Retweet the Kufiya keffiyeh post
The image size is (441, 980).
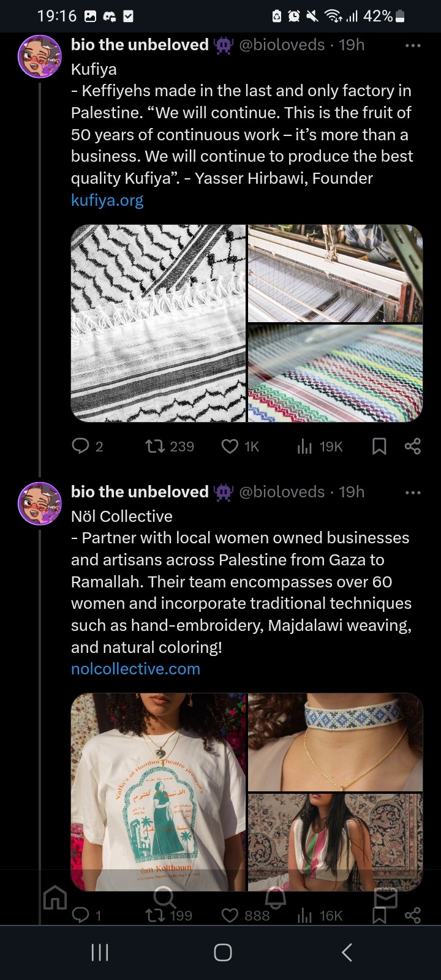tap(154, 446)
